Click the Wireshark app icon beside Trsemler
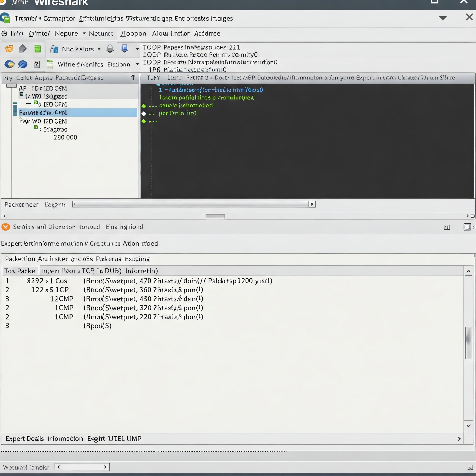Image resolution: width=476 pixels, height=476 pixels. click(5, 18)
